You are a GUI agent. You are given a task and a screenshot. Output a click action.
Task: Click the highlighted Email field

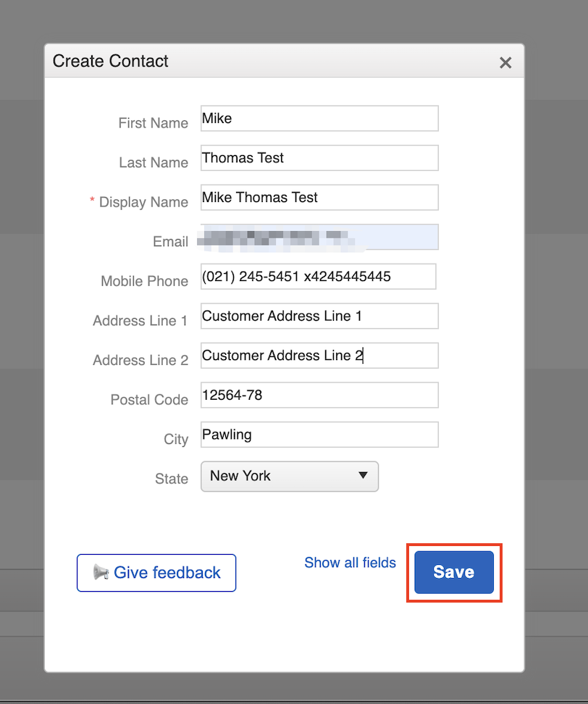[x=319, y=237]
